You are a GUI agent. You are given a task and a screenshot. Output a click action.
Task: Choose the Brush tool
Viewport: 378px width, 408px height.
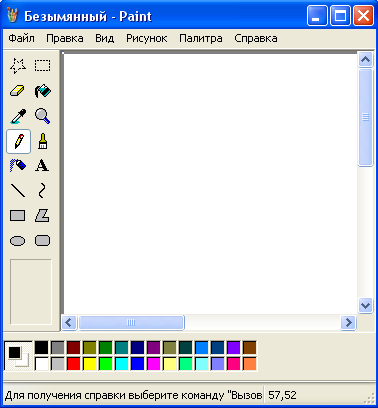pos(43,141)
